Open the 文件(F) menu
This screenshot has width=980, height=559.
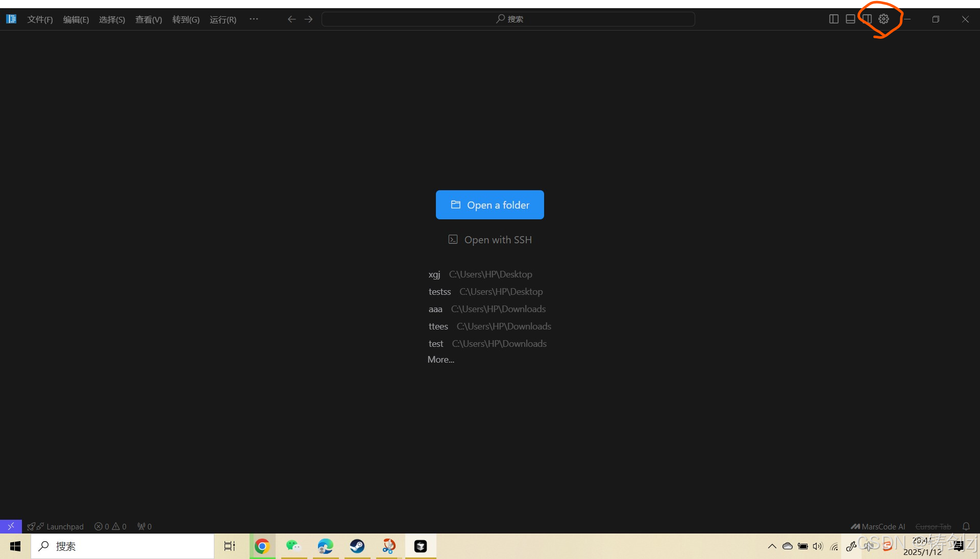[x=40, y=19]
